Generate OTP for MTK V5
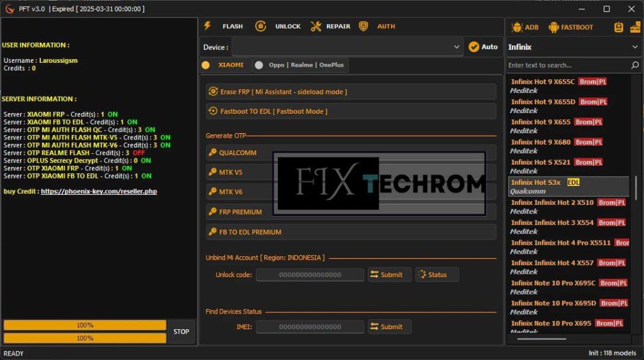Viewport: 644px width, 360px height. click(x=351, y=172)
